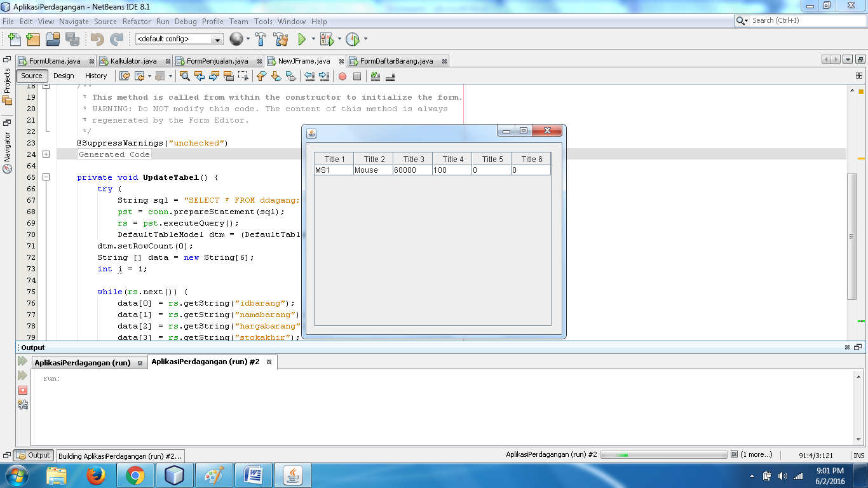Viewport: 868px width, 488px height.
Task: Open the default config dropdown
Action: (x=217, y=39)
